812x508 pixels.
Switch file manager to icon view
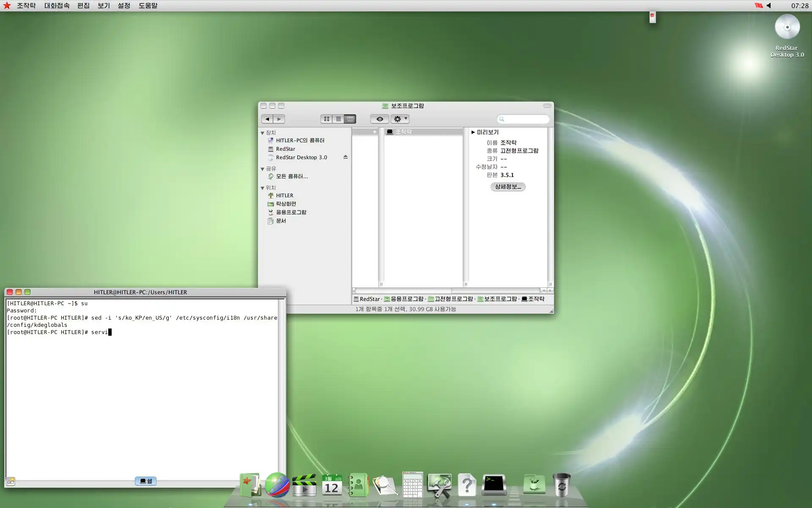pyautogui.click(x=326, y=119)
